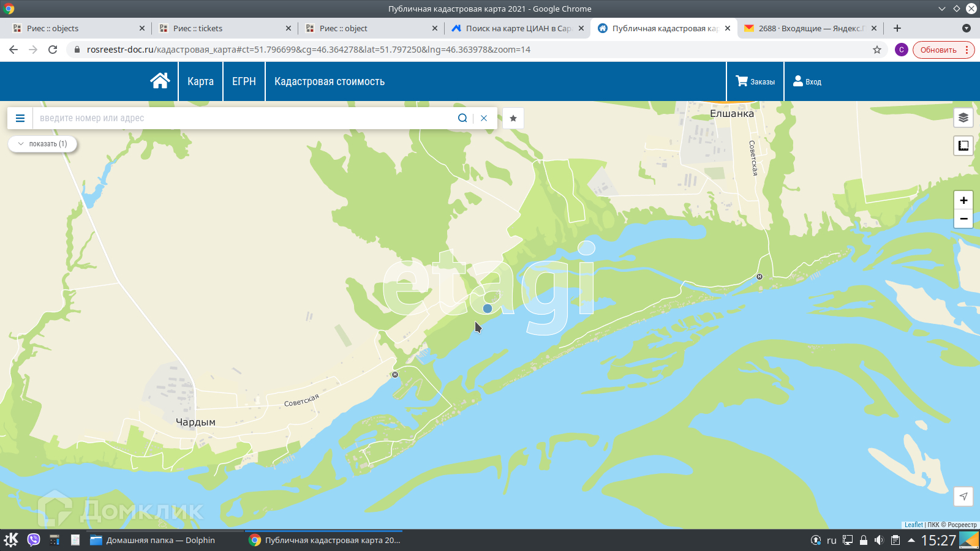The width and height of the screenshot is (980, 551).
Task: Go back in browser history
Action: coord(13,50)
